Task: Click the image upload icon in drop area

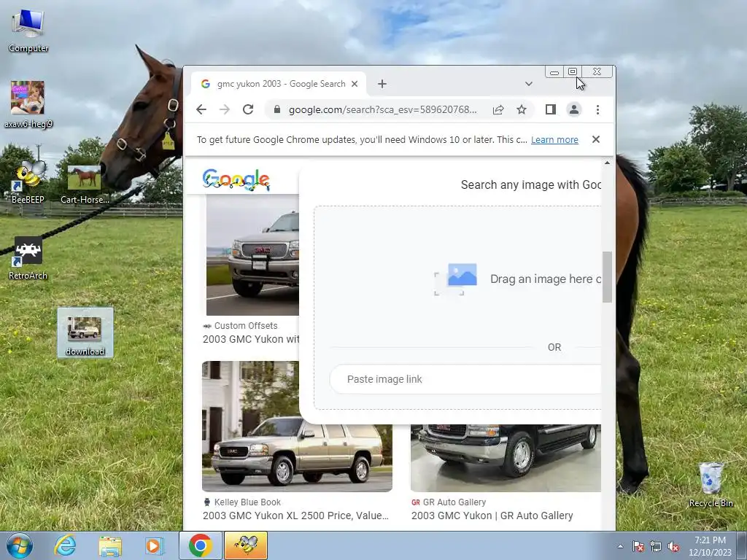Action: click(455, 279)
